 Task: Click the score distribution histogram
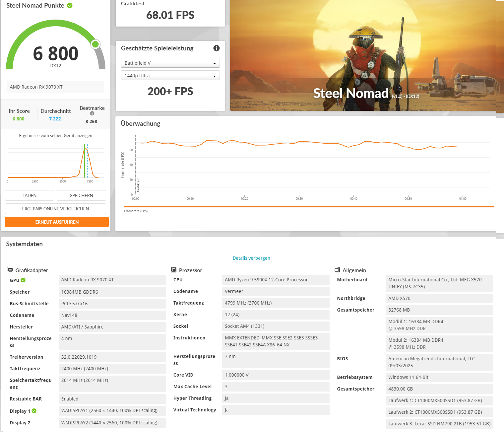(x=55, y=161)
